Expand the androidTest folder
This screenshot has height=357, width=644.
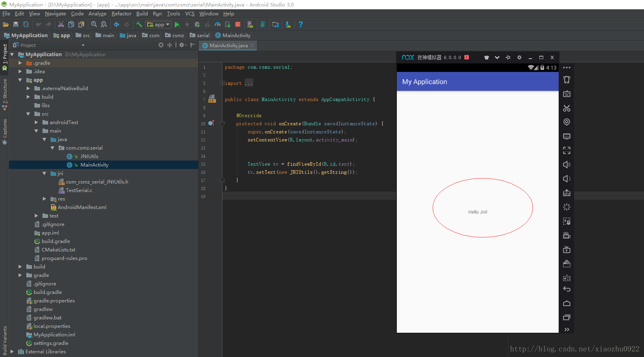[36, 123]
